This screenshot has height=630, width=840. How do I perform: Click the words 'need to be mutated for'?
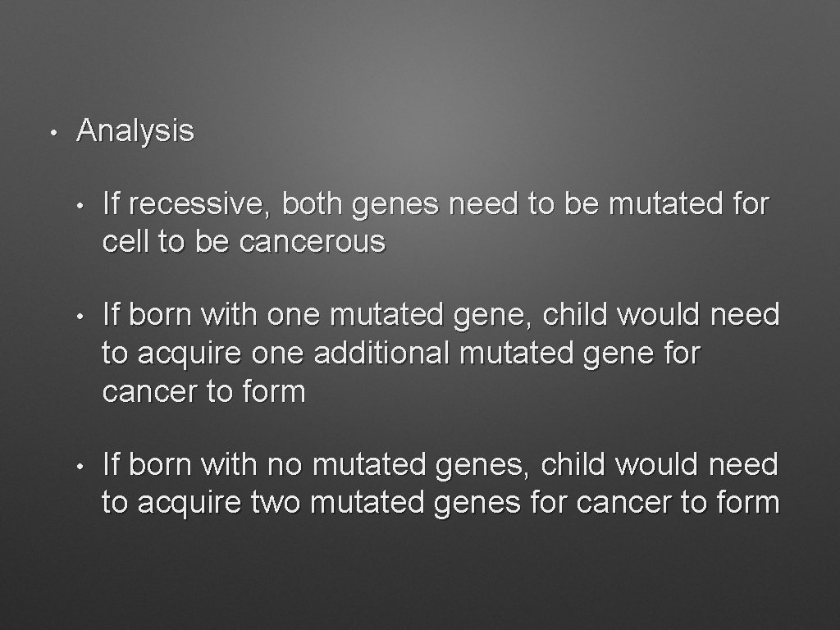point(609,203)
